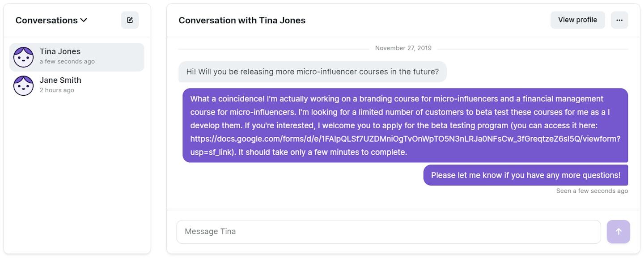Image resolution: width=644 pixels, height=258 pixels.
Task: Click 'a few seconds ago' under Tina Jones
Action: tap(67, 62)
